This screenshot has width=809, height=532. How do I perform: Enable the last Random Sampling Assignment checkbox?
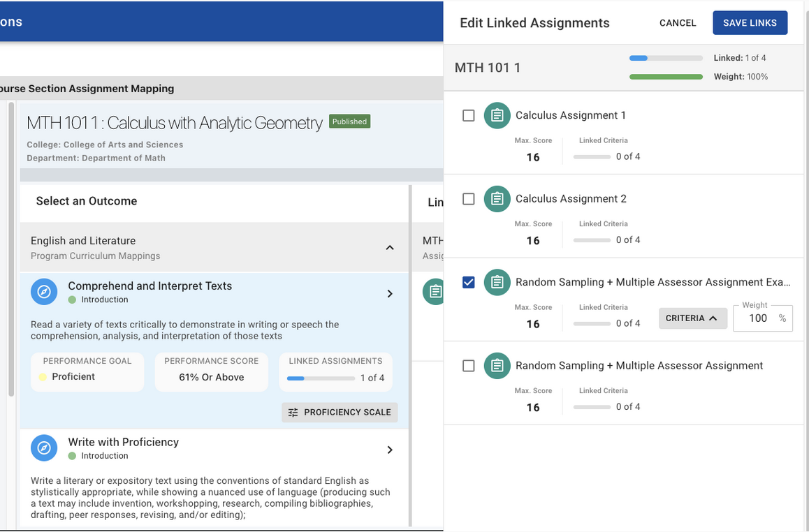tap(469, 366)
